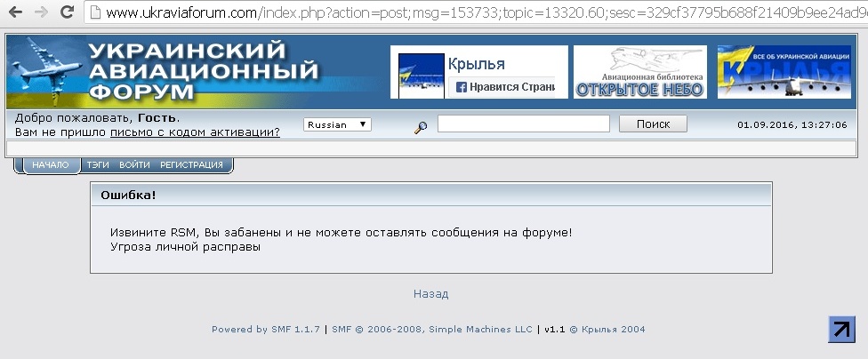Open the Russian language dropdown
This screenshot has height=359, width=868.
coord(337,124)
